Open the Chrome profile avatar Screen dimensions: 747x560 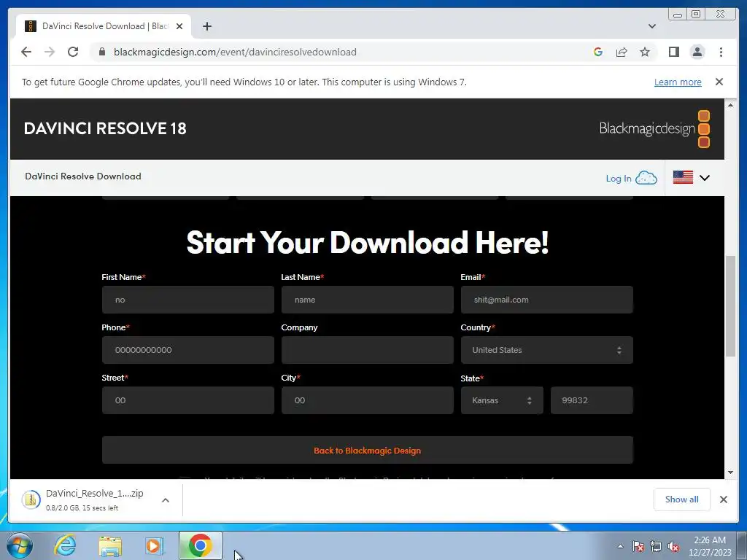(697, 52)
